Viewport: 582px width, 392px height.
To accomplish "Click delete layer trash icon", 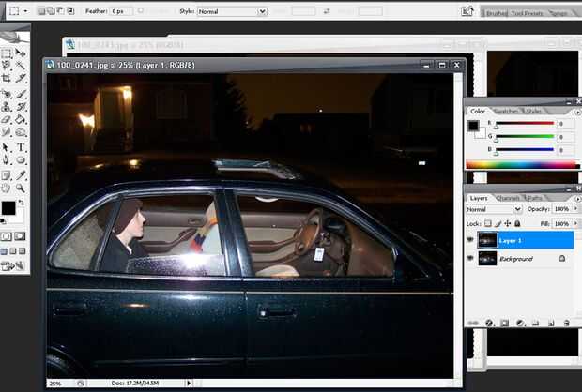I will click(x=566, y=323).
